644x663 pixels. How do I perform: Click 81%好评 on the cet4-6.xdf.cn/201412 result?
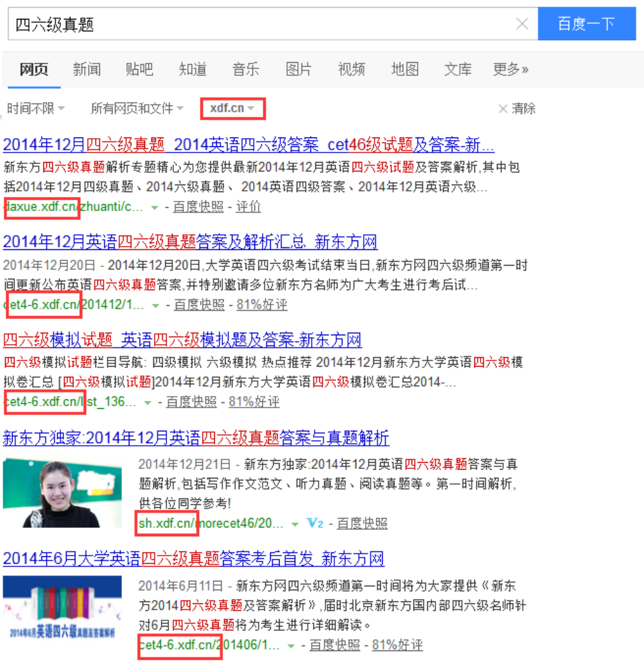coord(262,305)
